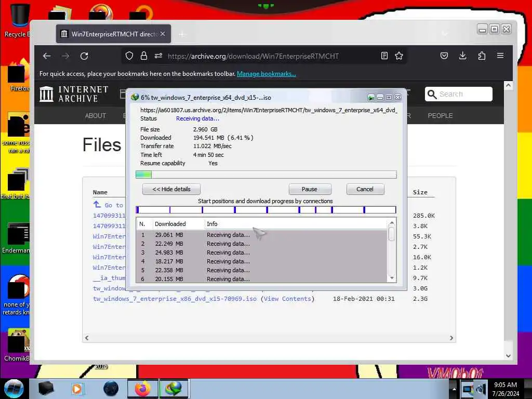Click the Size column header in file listing
Image resolution: width=532 pixels, height=399 pixels.
[420, 192]
